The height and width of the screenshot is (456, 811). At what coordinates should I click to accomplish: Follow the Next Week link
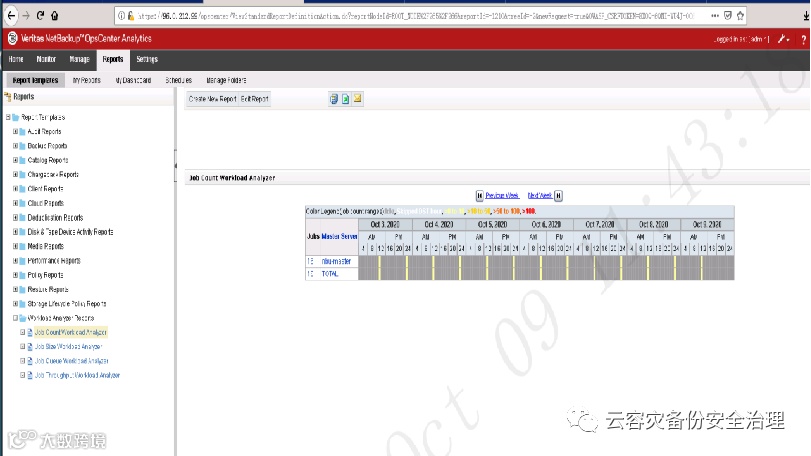[x=539, y=195]
